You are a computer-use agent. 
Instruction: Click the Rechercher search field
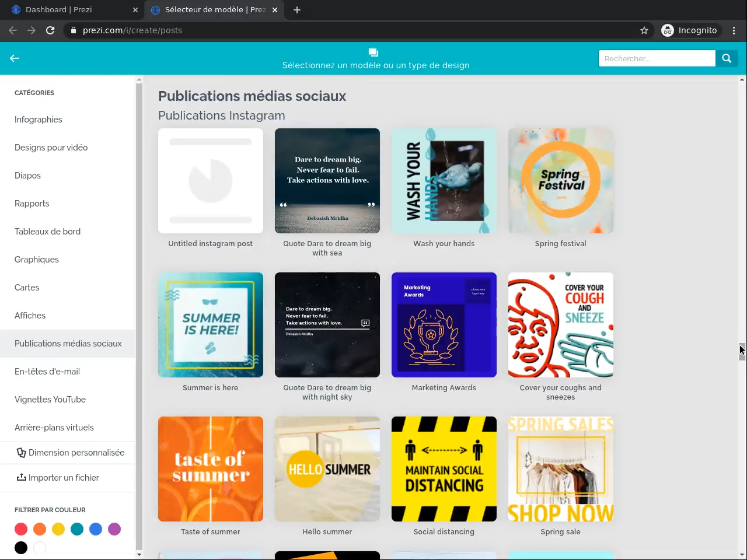pyautogui.click(x=657, y=58)
